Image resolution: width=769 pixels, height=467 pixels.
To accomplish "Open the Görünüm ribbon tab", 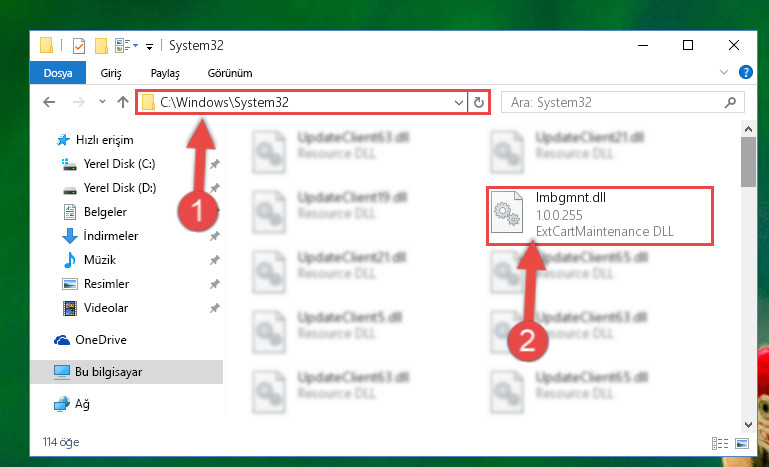I will (x=230, y=73).
